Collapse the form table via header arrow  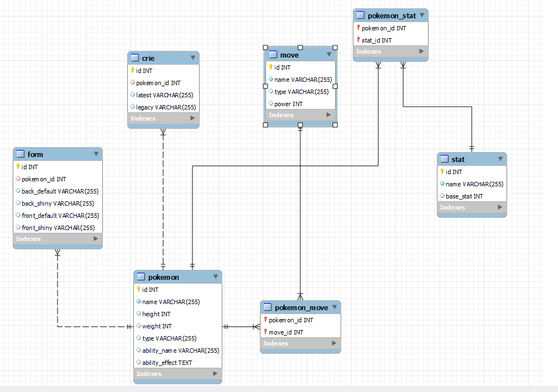pos(96,154)
